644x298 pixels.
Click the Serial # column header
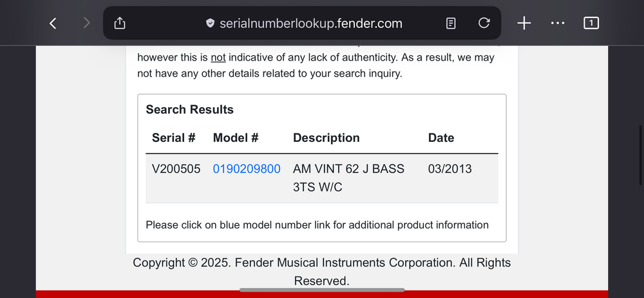pyautogui.click(x=174, y=138)
